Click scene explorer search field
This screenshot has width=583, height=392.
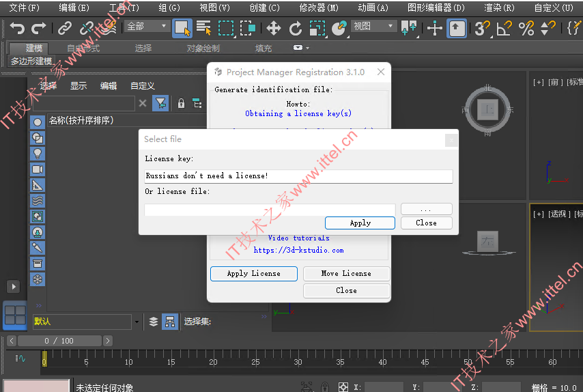point(84,103)
